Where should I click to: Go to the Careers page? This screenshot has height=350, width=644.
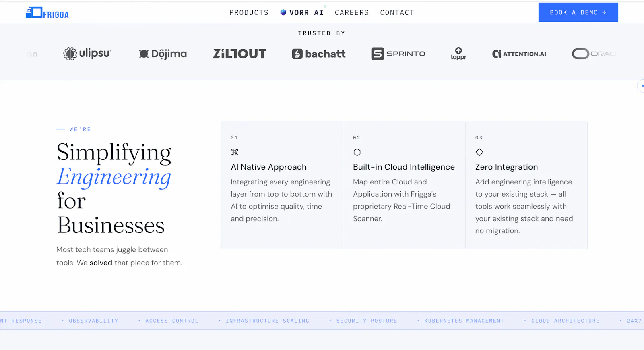tap(352, 13)
